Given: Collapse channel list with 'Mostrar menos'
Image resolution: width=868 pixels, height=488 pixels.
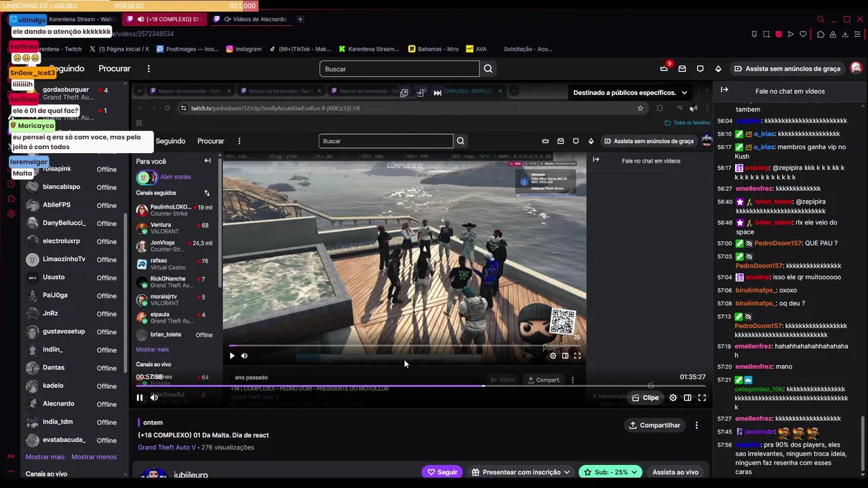Looking at the screenshot, I should tap(94, 457).
